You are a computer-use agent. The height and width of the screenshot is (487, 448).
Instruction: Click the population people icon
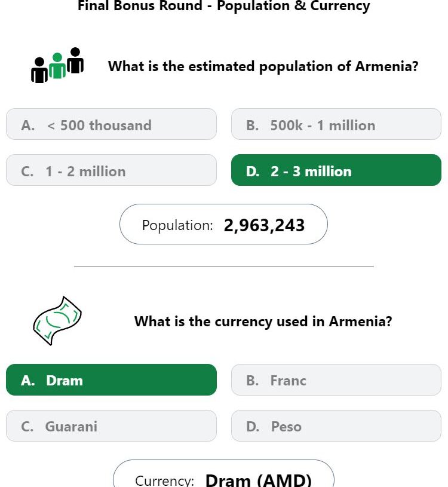pos(57,65)
